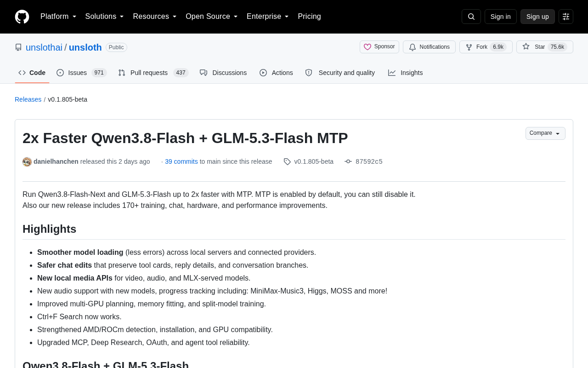Click the Actions play icon
This screenshot has width=588, height=368.
coord(263,73)
